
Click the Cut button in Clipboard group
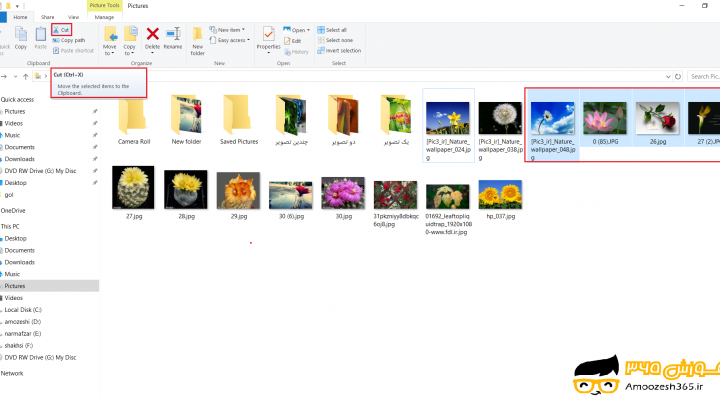point(61,30)
